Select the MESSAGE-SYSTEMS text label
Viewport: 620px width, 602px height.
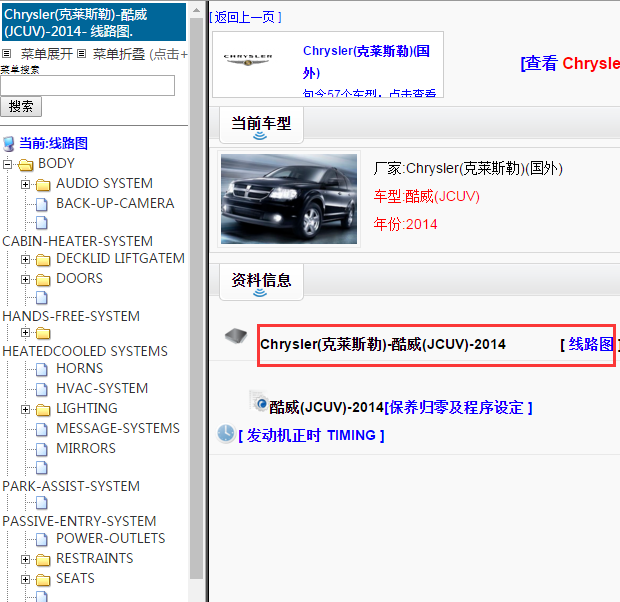coord(118,428)
